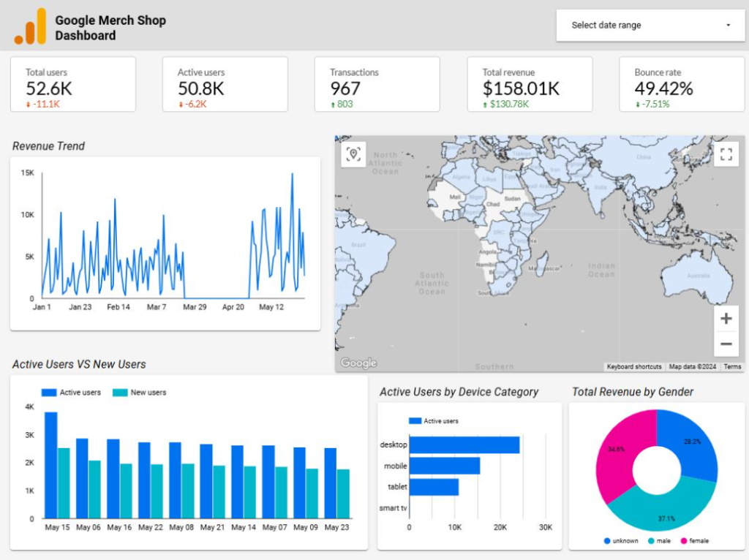The image size is (749, 560).
Task: Click the female legend dot in gender chart
Action: pyautogui.click(x=684, y=541)
